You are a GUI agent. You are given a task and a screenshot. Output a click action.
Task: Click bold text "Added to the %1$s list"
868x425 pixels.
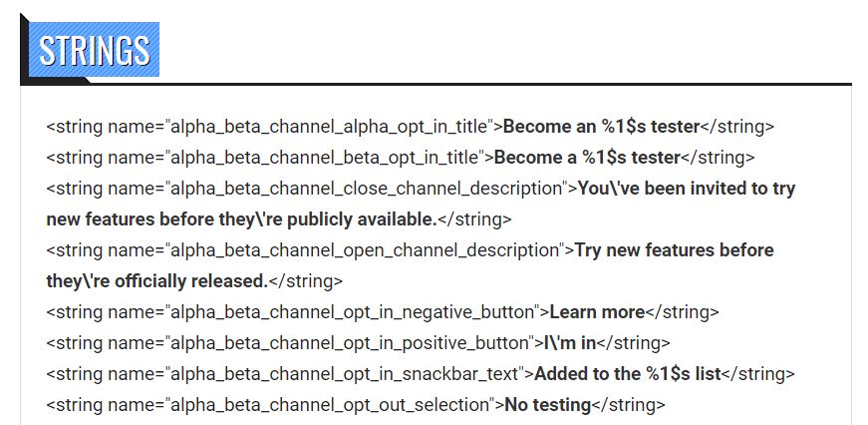pos(627,374)
